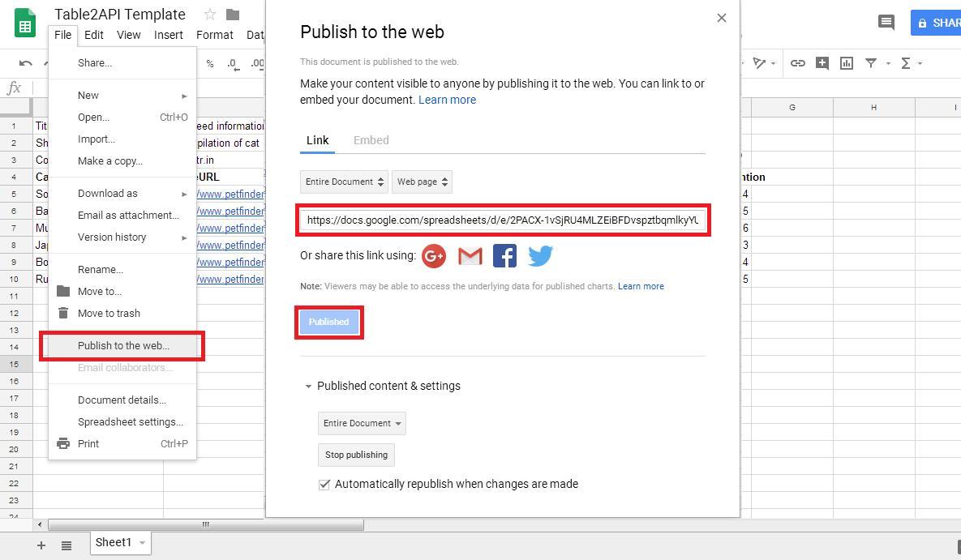Share link via Gmail icon
The image size is (961, 560).
pyautogui.click(x=470, y=256)
